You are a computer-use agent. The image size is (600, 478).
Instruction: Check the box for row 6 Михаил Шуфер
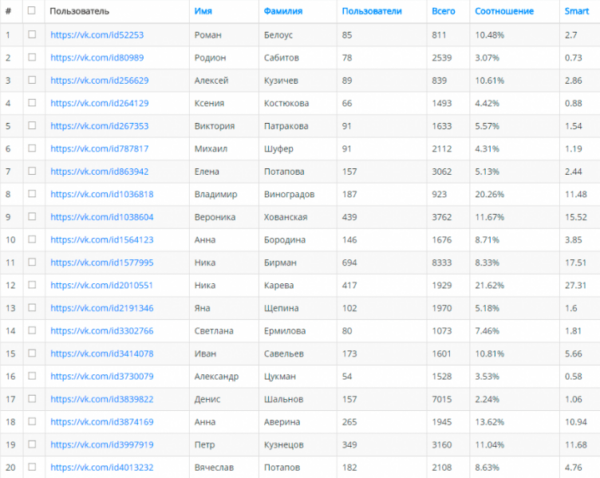(32, 148)
